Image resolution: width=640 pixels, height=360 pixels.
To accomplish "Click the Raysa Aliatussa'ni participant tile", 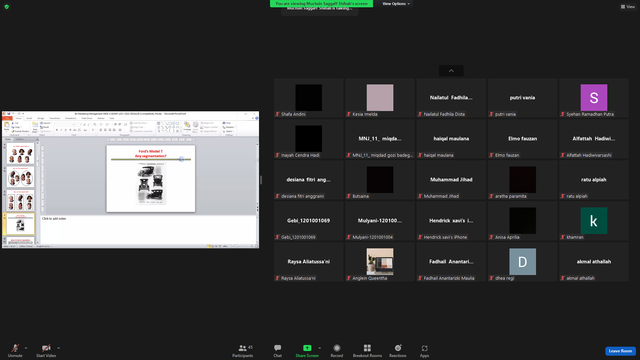I will [x=309, y=262].
